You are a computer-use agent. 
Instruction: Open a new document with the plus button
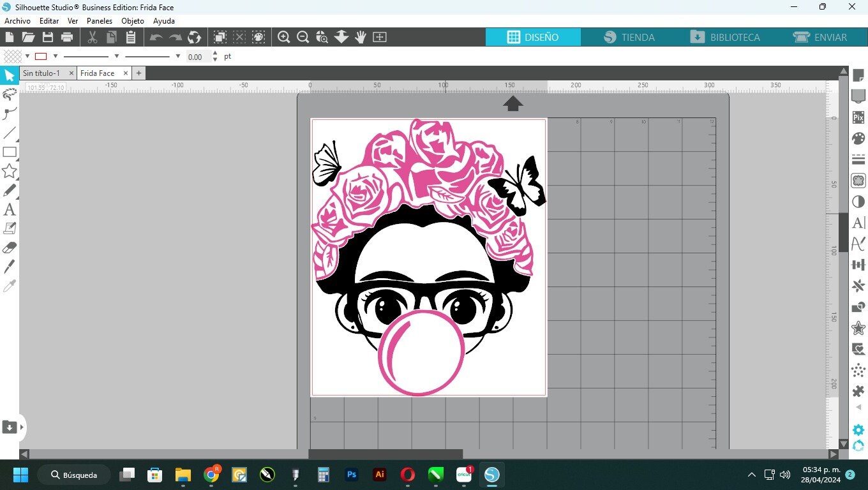click(x=138, y=73)
